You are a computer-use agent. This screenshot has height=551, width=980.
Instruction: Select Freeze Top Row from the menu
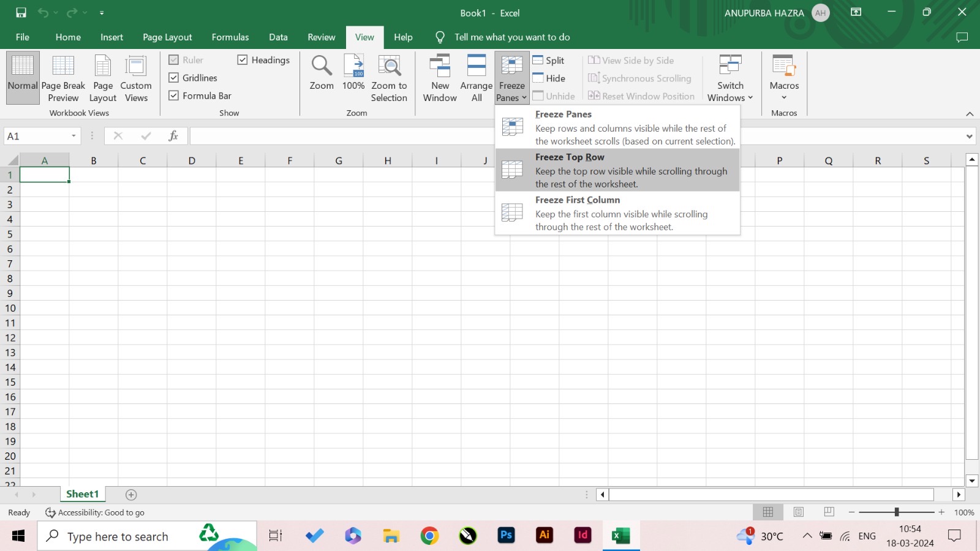point(617,170)
